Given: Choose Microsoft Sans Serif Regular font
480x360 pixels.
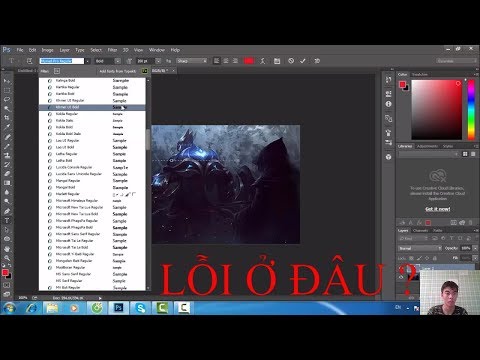Looking at the screenshot, I should [92, 234].
